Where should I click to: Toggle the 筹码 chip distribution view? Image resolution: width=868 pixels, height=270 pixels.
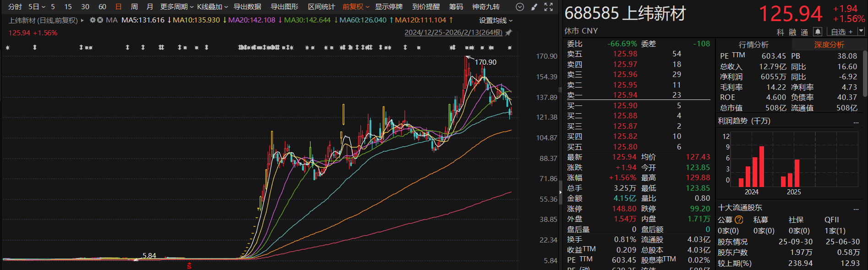[456, 7]
